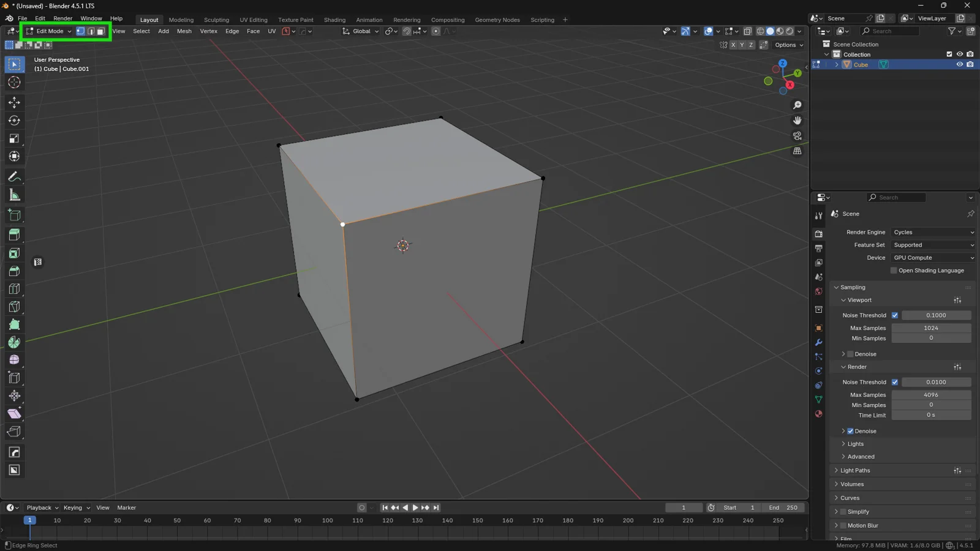980x551 pixels.
Task: Adjust Viewport Noise Threshold value field
Action: coord(936,315)
